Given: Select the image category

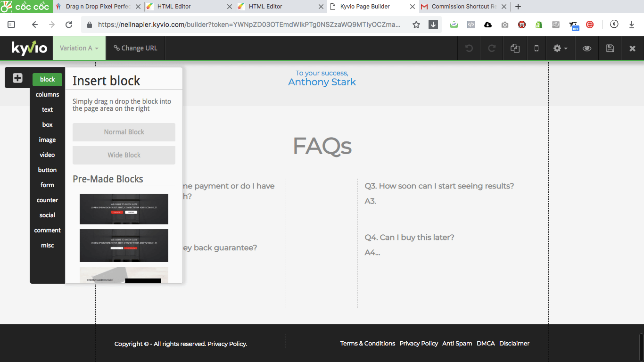Looking at the screenshot, I should tap(47, 140).
